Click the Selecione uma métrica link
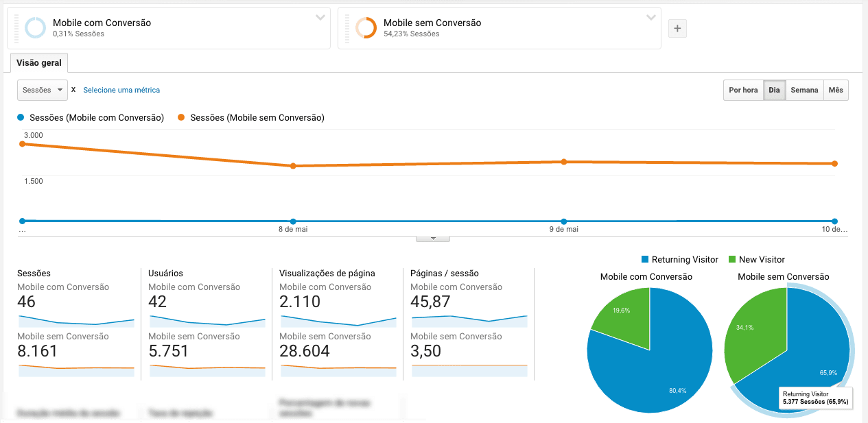This screenshot has height=423, width=868. pos(121,90)
